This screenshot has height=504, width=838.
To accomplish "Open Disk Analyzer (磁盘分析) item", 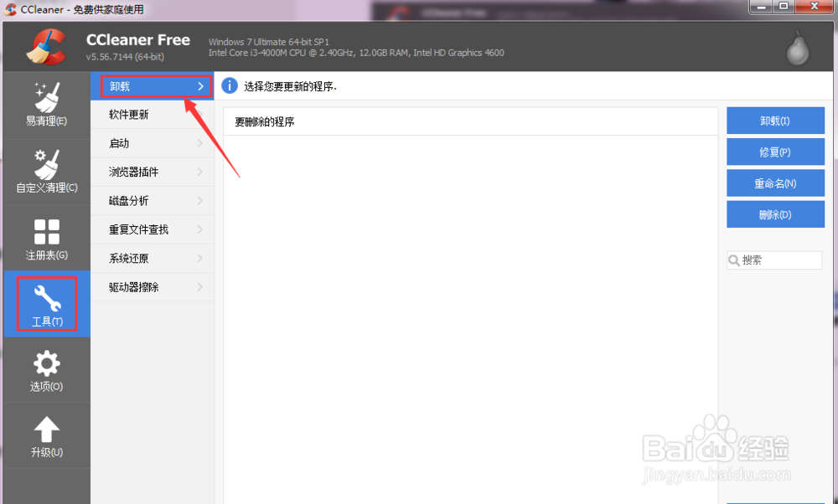I will [153, 201].
